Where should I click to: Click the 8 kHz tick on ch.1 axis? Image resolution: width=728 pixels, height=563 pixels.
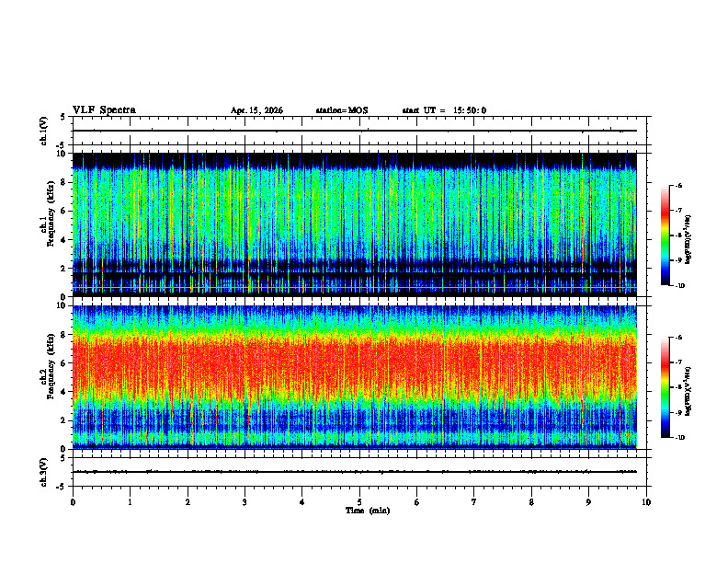[64, 182]
